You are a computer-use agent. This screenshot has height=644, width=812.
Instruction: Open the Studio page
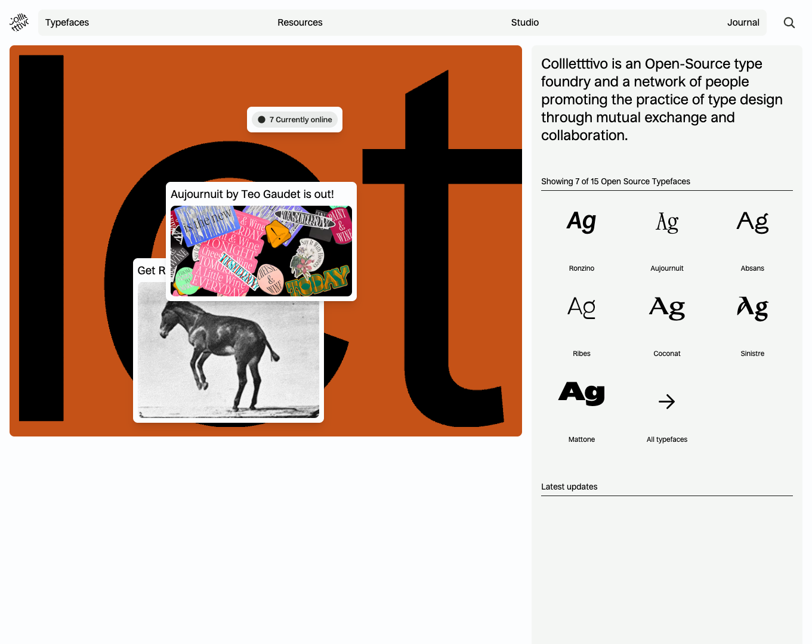point(524,22)
